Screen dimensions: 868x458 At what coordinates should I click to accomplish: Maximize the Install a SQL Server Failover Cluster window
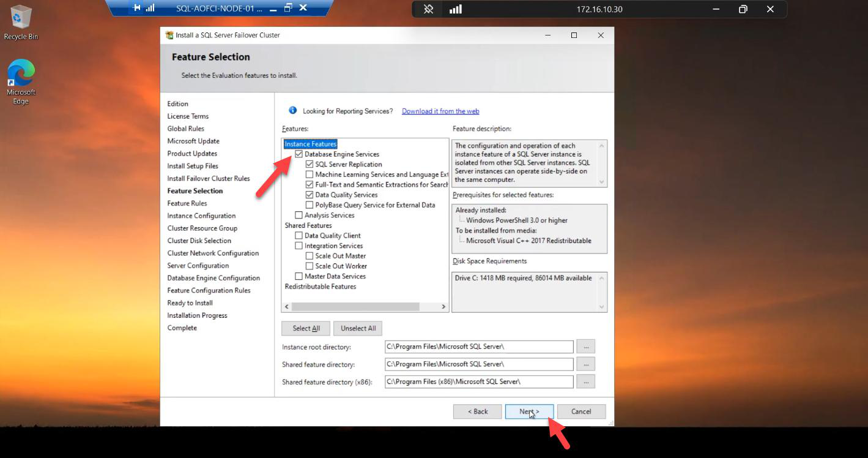click(x=574, y=35)
